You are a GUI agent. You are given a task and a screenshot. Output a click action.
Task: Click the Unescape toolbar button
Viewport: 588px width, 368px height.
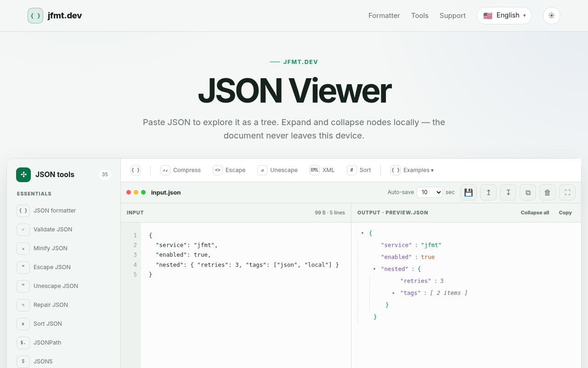277,170
